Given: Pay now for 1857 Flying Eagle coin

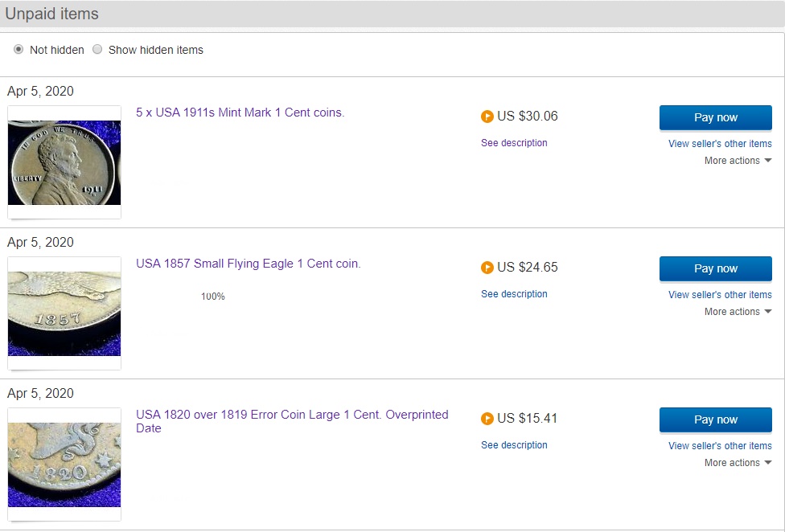Looking at the screenshot, I should (715, 268).
